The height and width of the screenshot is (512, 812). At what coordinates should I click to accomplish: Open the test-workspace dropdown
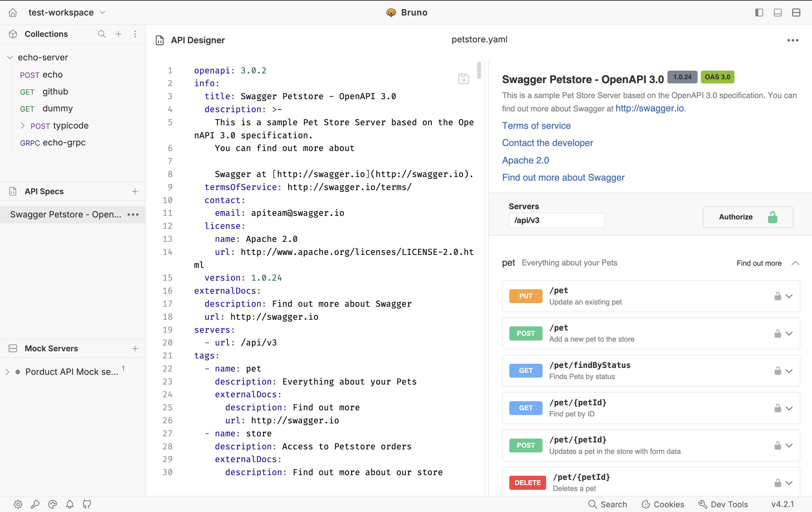pos(67,12)
